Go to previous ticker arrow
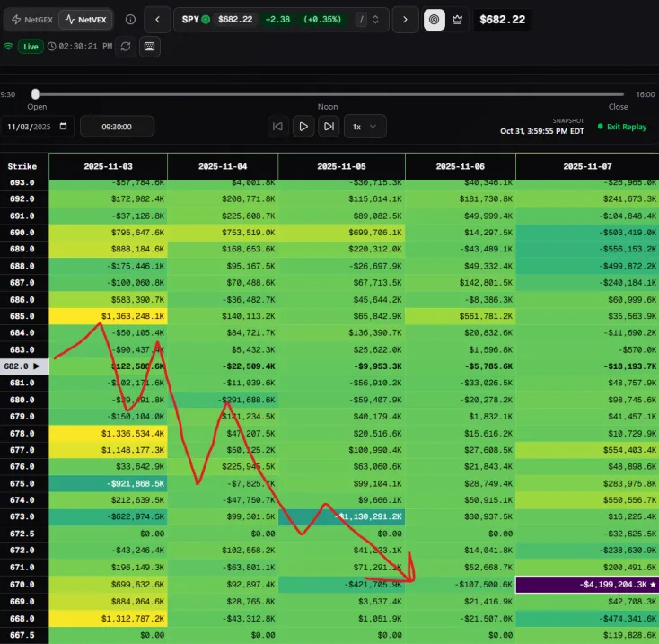This screenshot has width=659, height=644. [x=157, y=20]
